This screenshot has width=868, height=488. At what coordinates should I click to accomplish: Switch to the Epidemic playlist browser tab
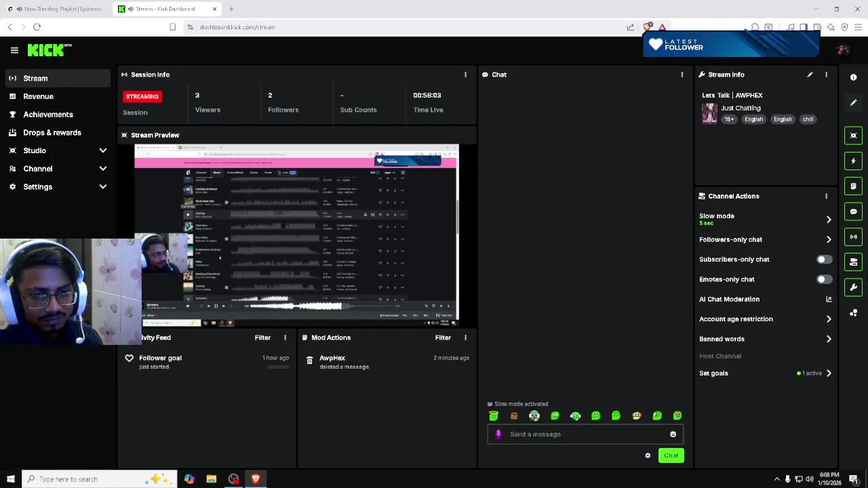56,9
